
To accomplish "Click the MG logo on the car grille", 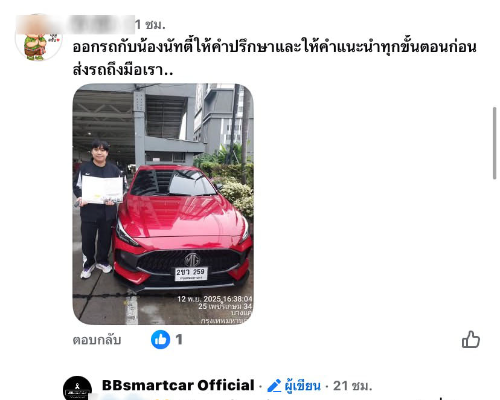I will pyautogui.click(x=192, y=259).
